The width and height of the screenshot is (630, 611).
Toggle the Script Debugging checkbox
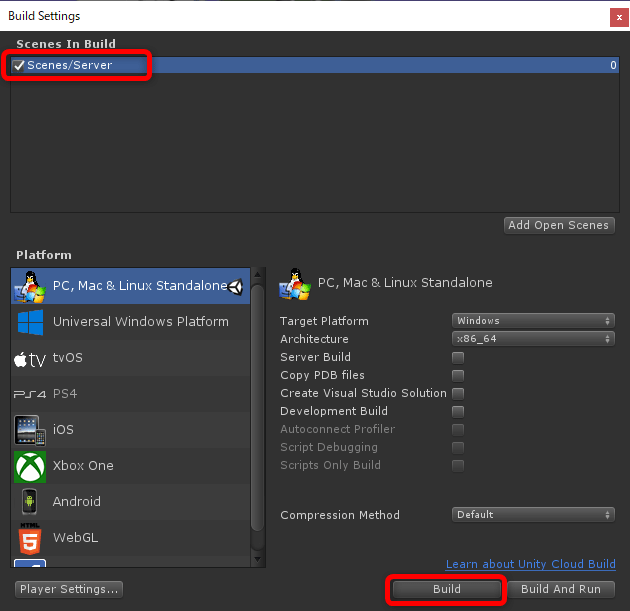458,448
